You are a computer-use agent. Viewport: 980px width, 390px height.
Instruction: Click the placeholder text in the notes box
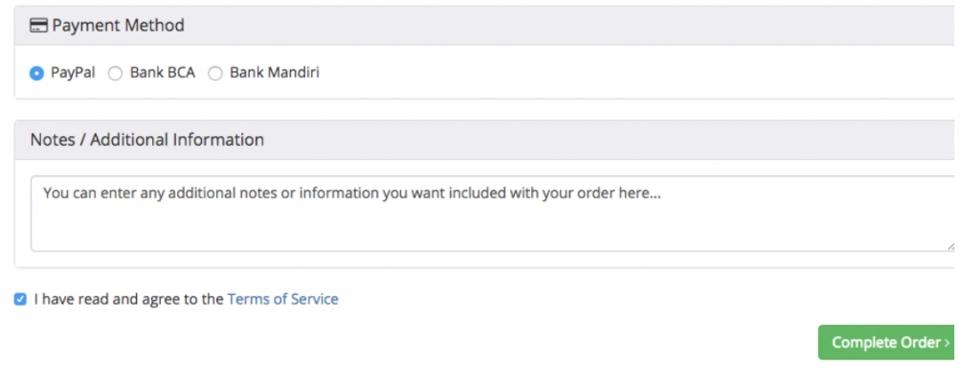[x=352, y=193]
